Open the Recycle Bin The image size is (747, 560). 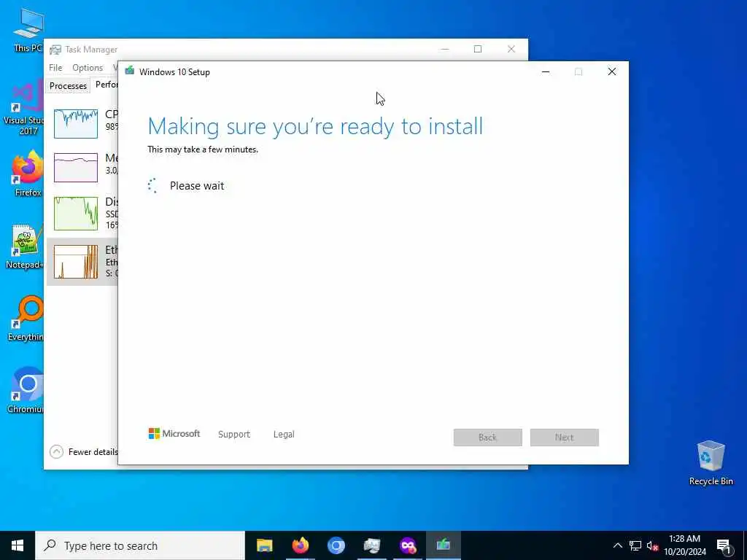[x=711, y=463]
